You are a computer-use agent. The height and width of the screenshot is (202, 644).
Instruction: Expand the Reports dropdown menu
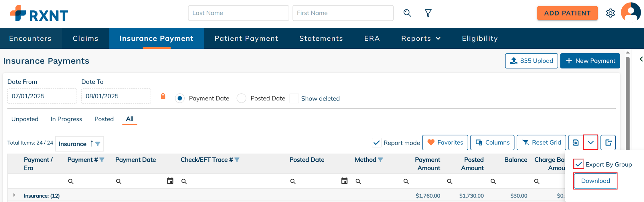click(x=421, y=38)
